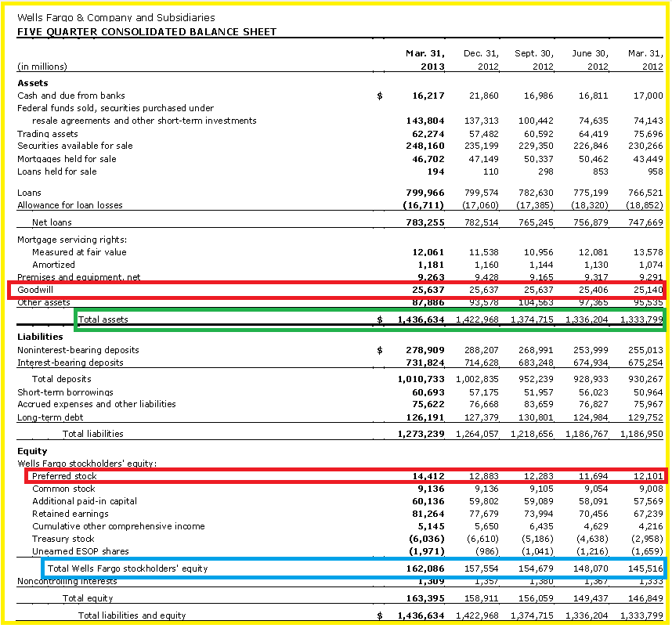Viewport: 672px width, 628px height.
Task: Click the 'Trading assets' row label
Action: (48, 134)
